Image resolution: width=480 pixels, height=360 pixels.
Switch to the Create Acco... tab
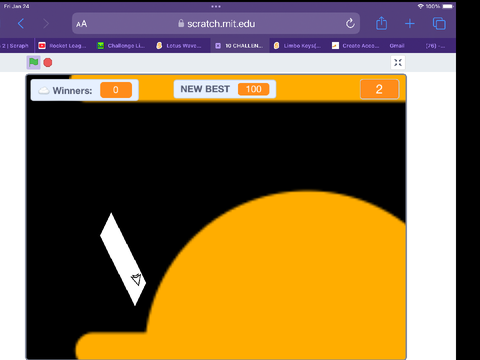pyautogui.click(x=356, y=46)
